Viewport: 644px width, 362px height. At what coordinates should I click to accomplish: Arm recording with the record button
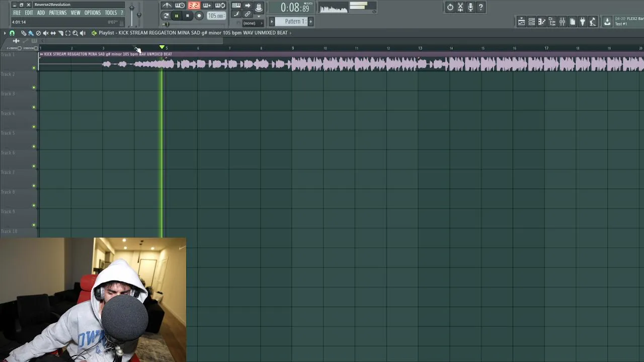[199, 16]
